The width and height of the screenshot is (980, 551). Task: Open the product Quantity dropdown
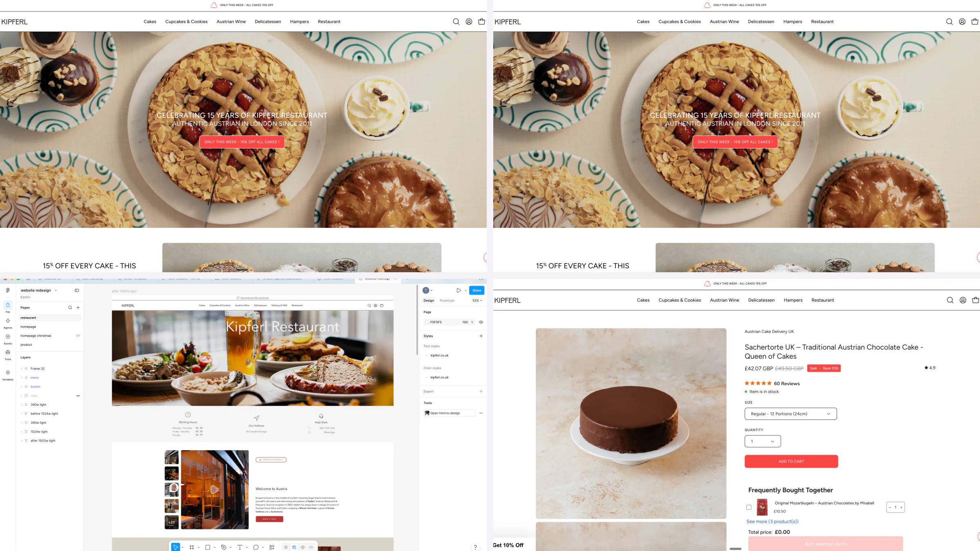click(762, 441)
